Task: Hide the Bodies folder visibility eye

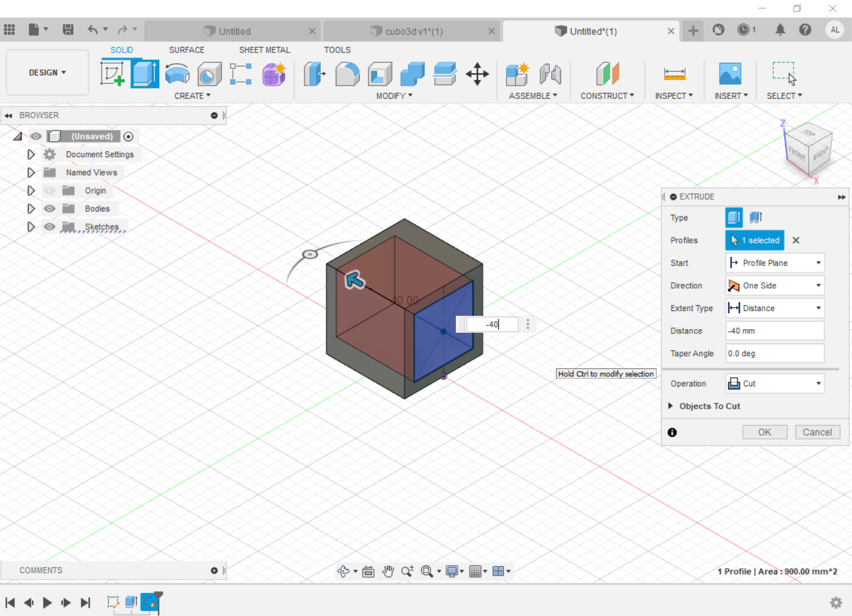Action: [x=49, y=209]
